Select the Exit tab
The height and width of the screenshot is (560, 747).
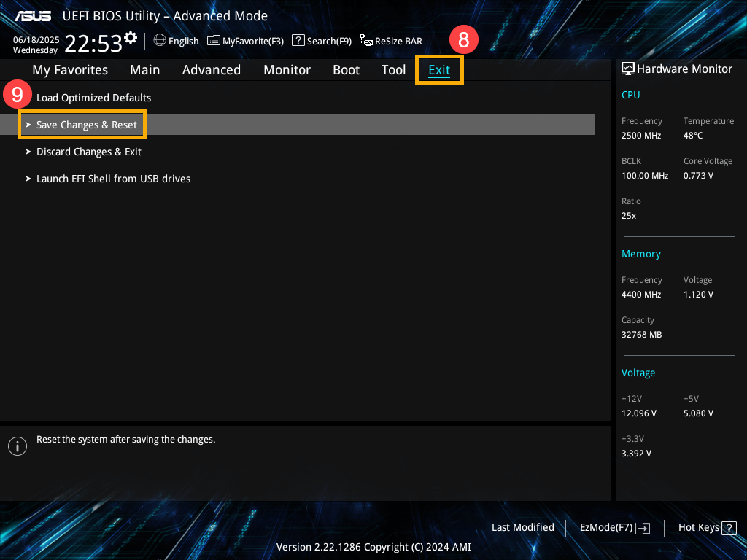[439, 70]
